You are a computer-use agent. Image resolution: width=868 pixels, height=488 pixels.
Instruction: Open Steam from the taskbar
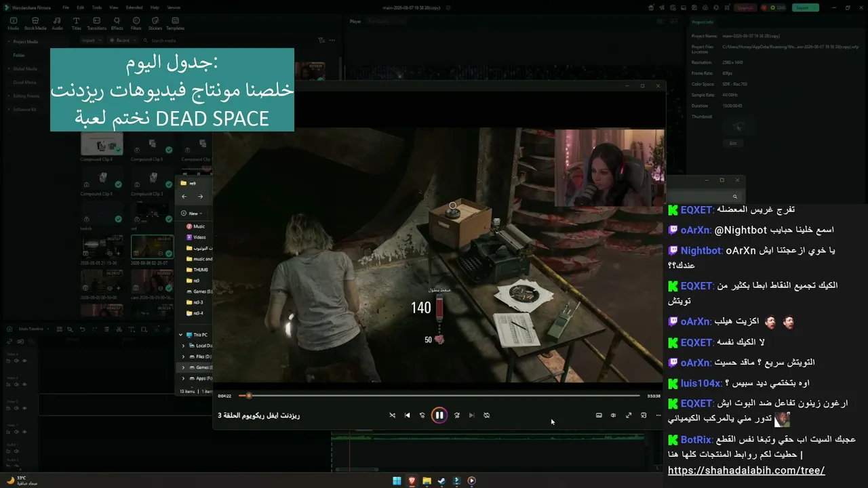[441, 481]
